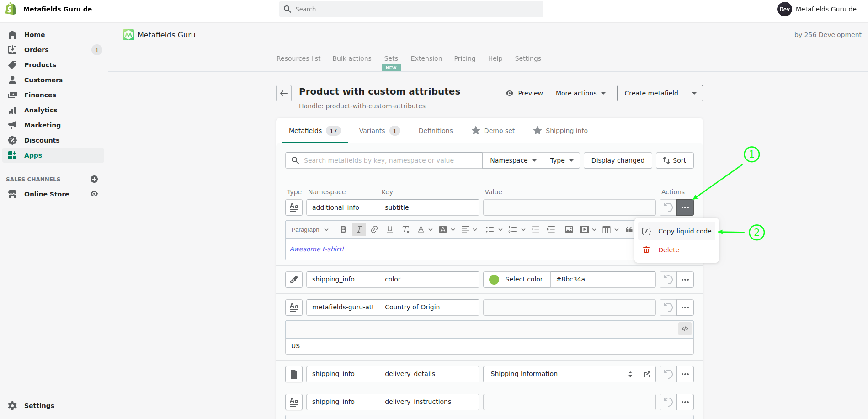Open Products in the sidebar
The width and height of the screenshot is (868, 419).
[x=53, y=65]
